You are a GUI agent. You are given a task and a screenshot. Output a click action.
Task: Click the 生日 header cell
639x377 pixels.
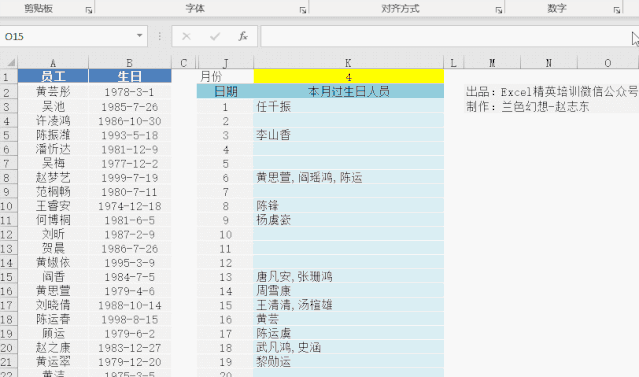coord(130,76)
